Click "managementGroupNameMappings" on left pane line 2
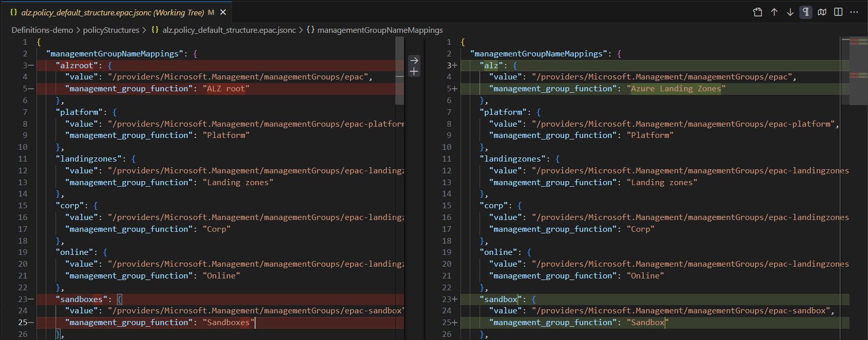This screenshot has width=868, height=340. [x=115, y=54]
